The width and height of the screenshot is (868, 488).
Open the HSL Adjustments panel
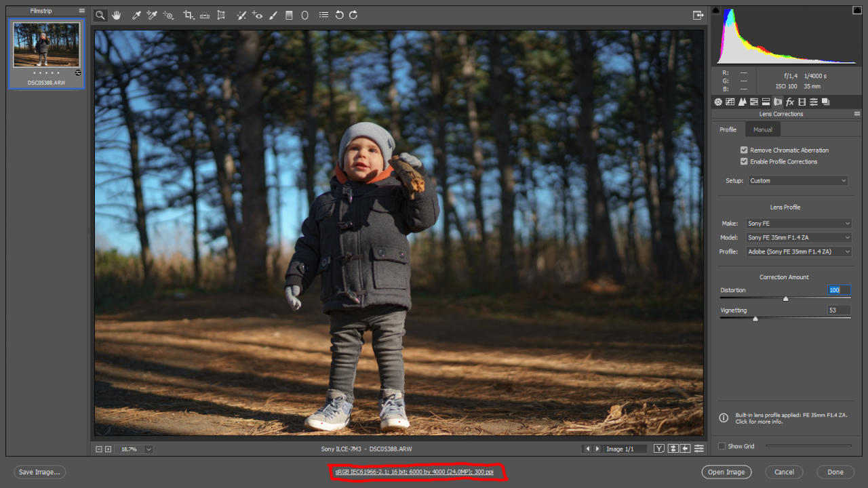click(754, 102)
